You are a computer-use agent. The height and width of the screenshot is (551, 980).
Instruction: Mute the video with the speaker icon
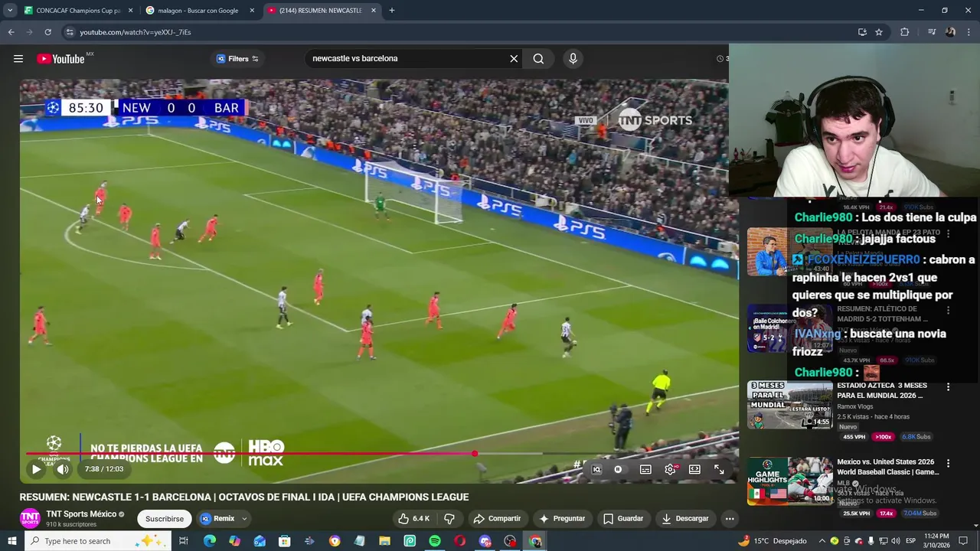[63, 469]
